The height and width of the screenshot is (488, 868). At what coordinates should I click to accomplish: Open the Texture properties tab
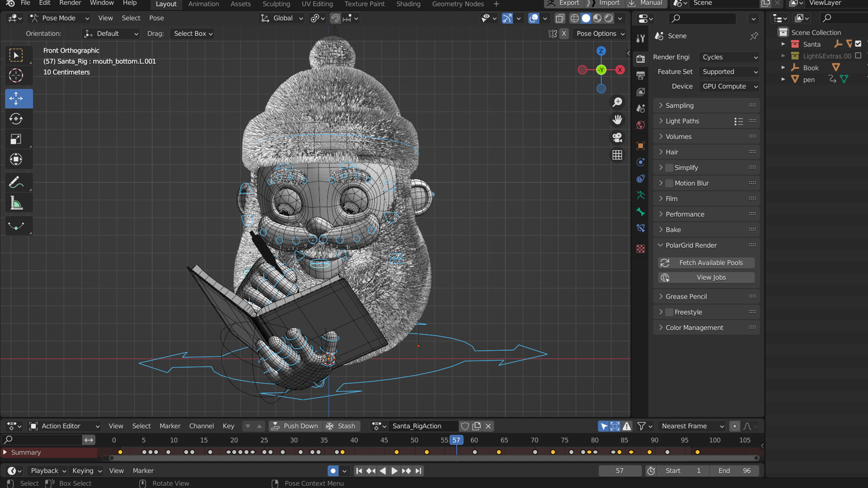(x=641, y=249)
